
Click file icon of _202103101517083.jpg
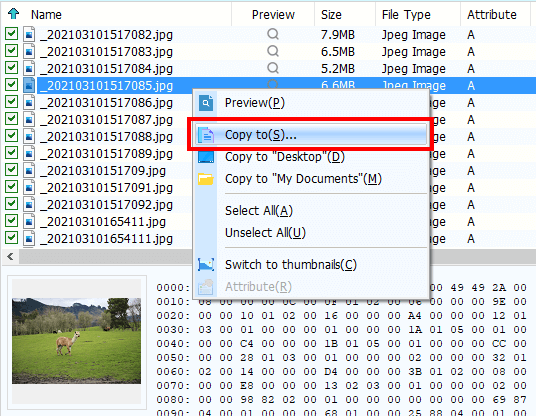click(x=29, y=51)
